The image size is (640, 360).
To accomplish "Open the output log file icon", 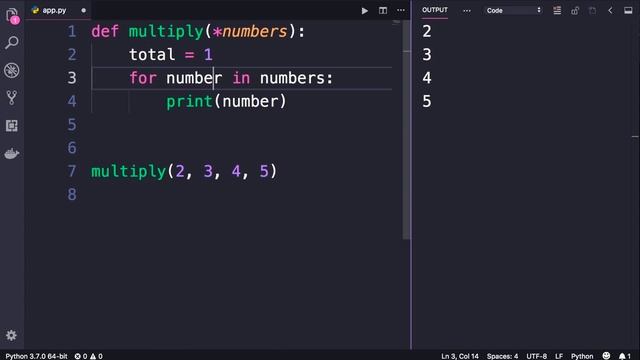I will pyautogui.click(x=592, y=11).
